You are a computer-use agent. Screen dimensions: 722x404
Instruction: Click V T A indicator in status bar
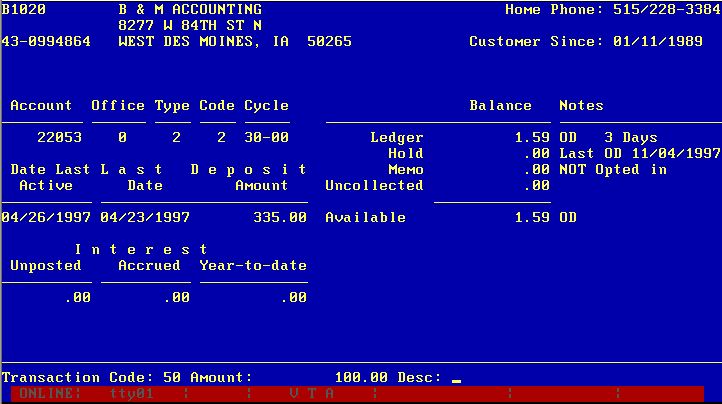click(312, 393)
